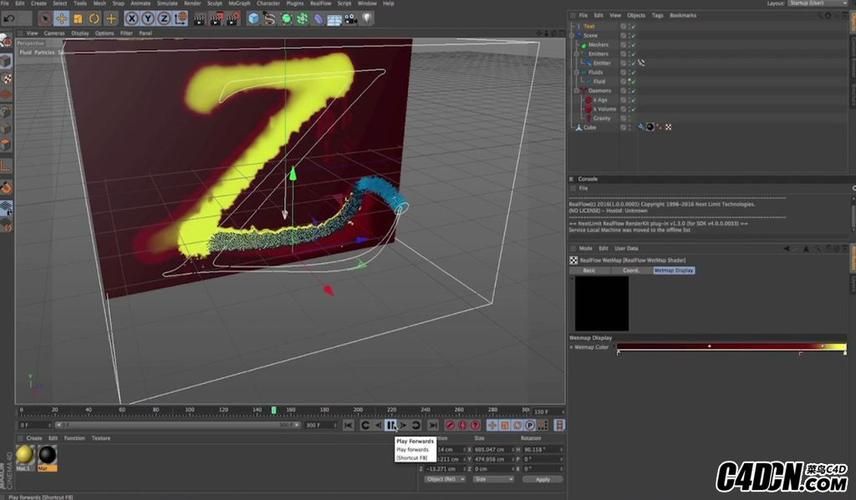Toggle enable checkmark for Emitter
This screenshot has width=856, height=500.
point(633,63)
